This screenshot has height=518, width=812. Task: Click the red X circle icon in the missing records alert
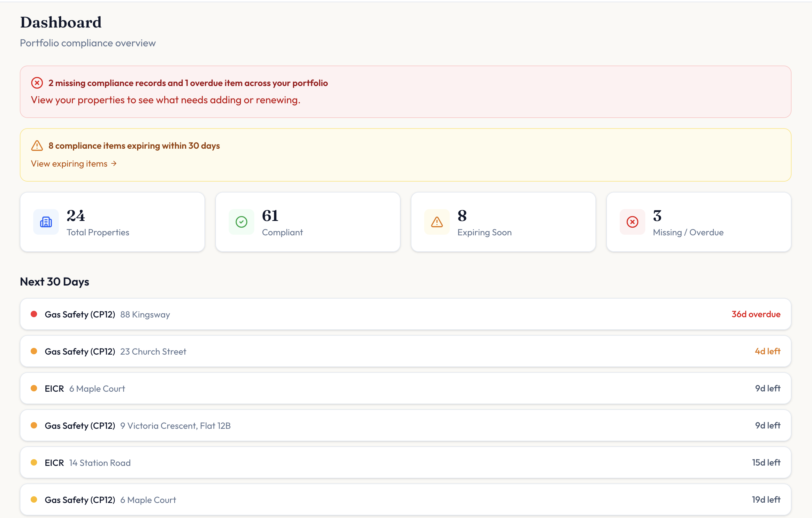pyautogui.click(x=37, y=83)
